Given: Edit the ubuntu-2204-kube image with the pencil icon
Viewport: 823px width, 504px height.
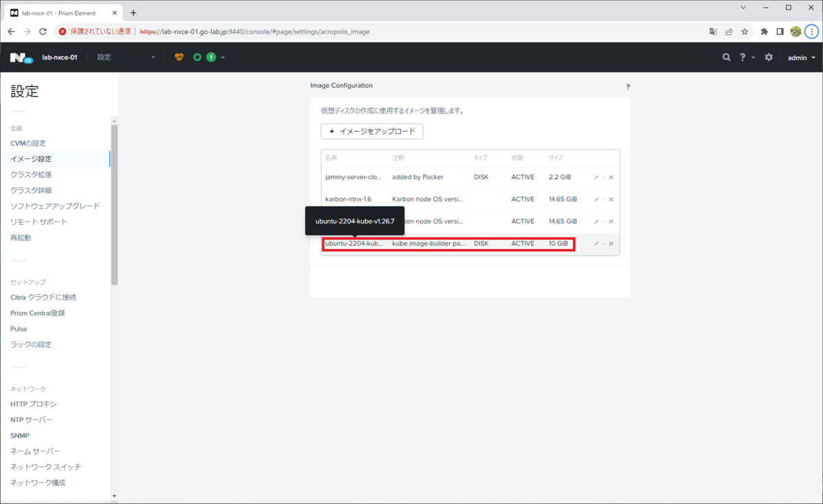Looking at the screenshot, I should click(x=596, y=243).
